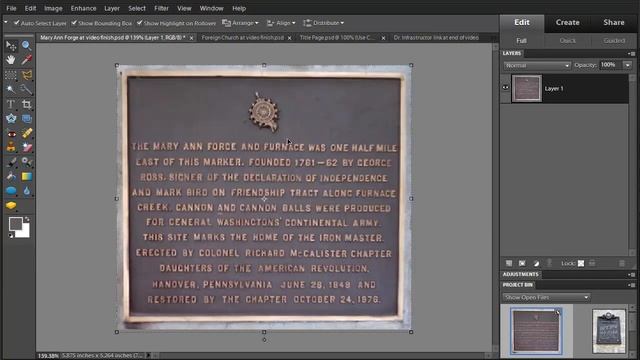The height and width of the screenshot is (360, 640).
Task: Select the Paint Bucket tool
Action: [x=11, y=177]
